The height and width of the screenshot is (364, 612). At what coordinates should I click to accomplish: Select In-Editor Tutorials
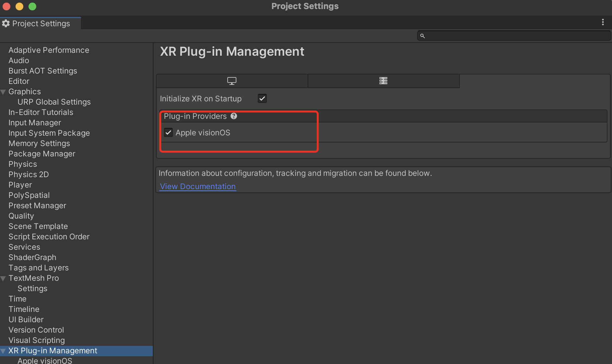tap(41, 112)
